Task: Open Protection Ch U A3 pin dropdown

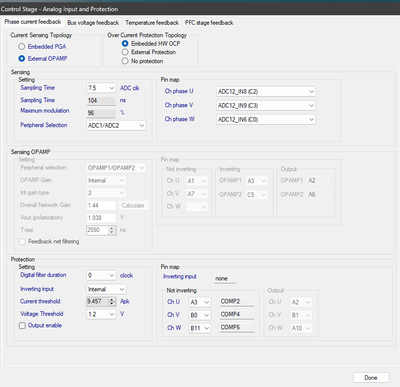Action: pyautogui.click(x=200, y=302)
